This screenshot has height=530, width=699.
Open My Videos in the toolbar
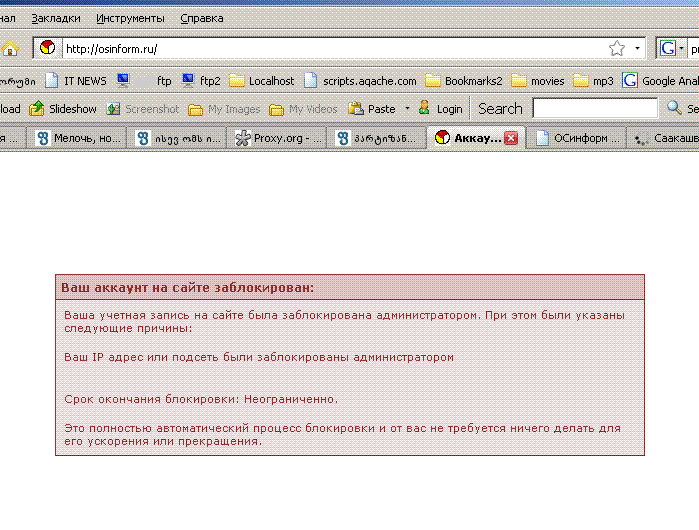point(303,109)
